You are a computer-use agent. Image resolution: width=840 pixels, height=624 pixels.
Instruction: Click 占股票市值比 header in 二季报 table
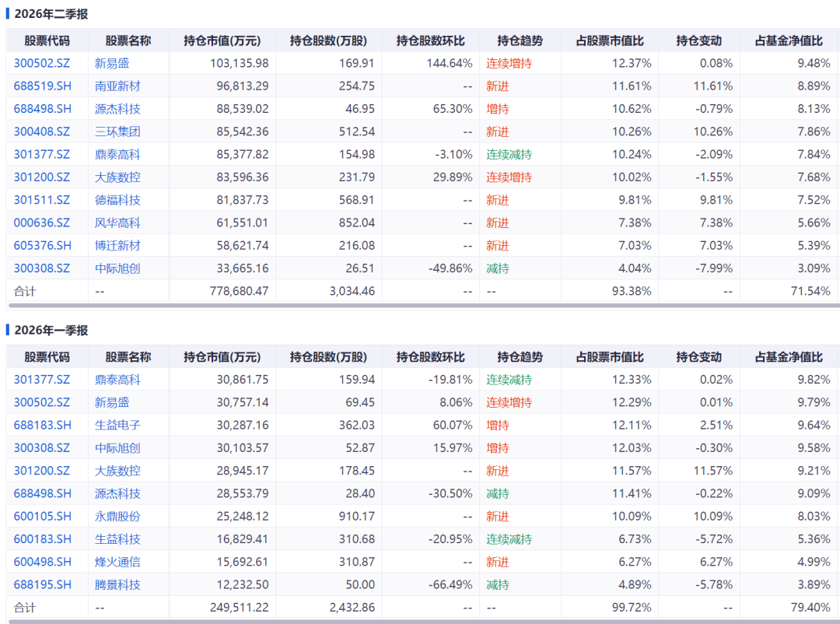point(610,40)
